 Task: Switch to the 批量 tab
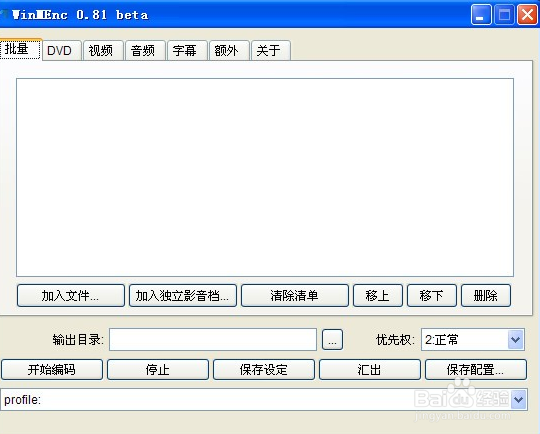pyautogui.click(x=21, y=49)
